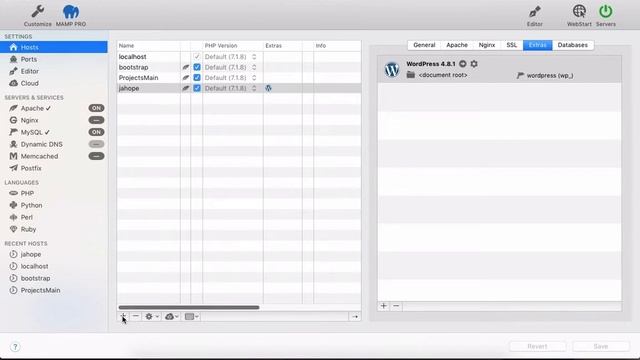Open the cloud dropdown below hosts list
Image resolution: width=640 pixels, height=360 pixels.
(x=171, y=316)
